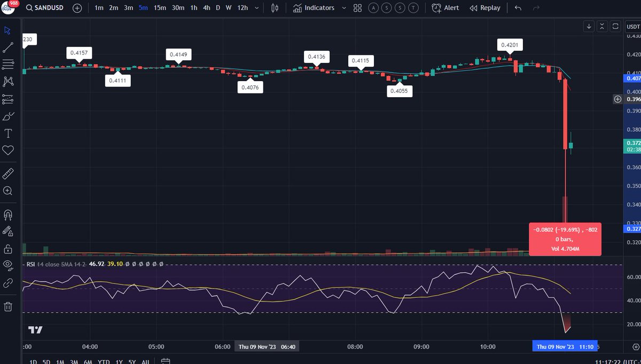Enable magnet mode in drawing sidebar

point(7,215)
